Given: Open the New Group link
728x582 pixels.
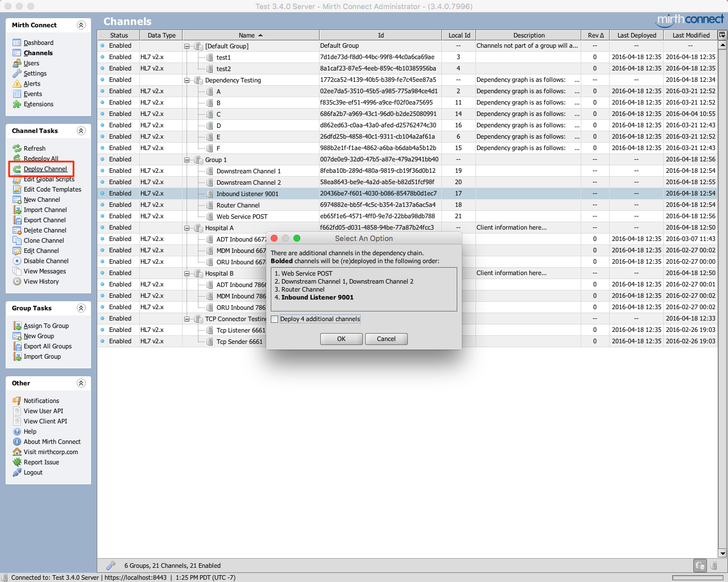Looking at the screenshot, I should pos(39,336).
